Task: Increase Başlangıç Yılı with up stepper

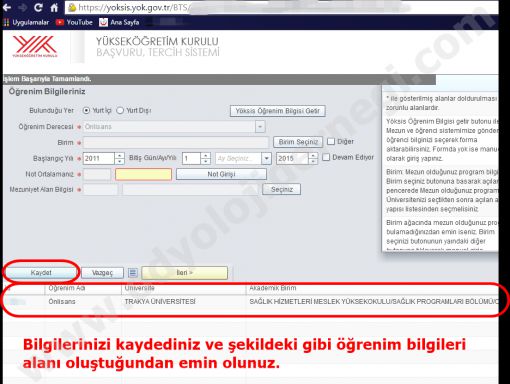Action: [x=120, y=155]
